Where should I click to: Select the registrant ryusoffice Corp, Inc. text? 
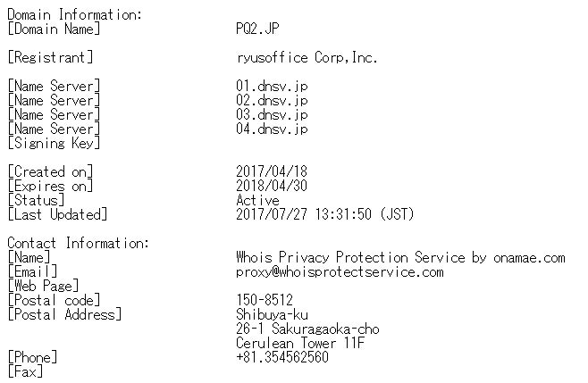point(307,58)
